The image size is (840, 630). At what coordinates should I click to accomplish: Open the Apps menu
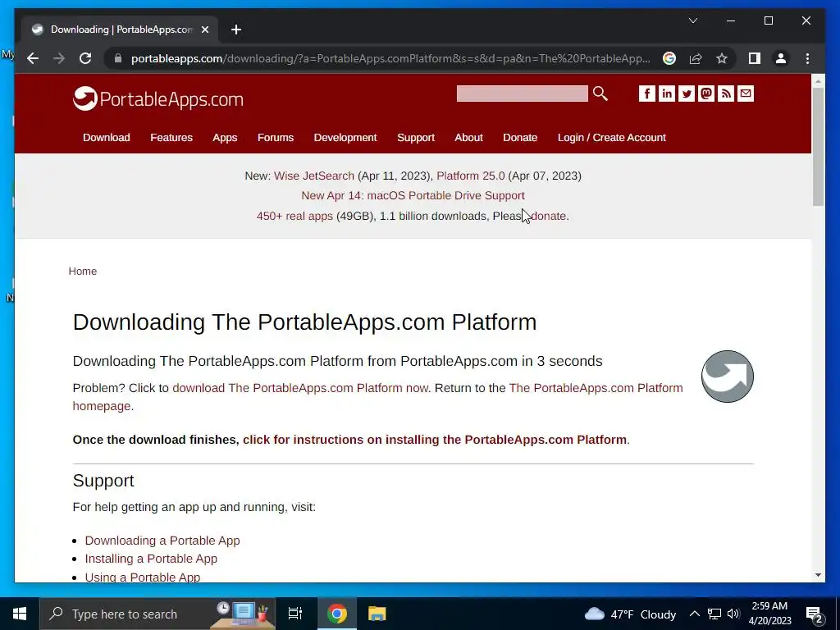pyautogui.click(x=225, y=138)
